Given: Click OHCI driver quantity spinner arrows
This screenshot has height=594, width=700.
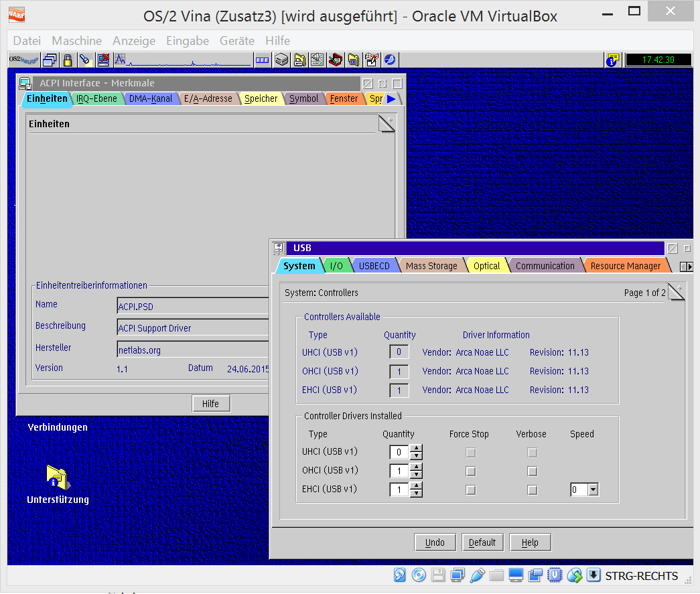Looking at the screenshot, I should tap(416, 471).
